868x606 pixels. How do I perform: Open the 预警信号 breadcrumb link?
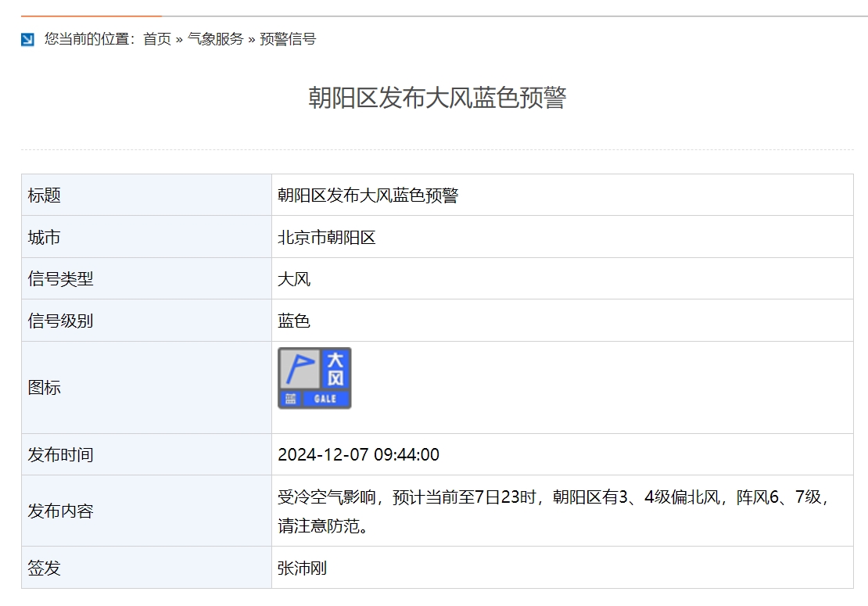tap(288, 39)
